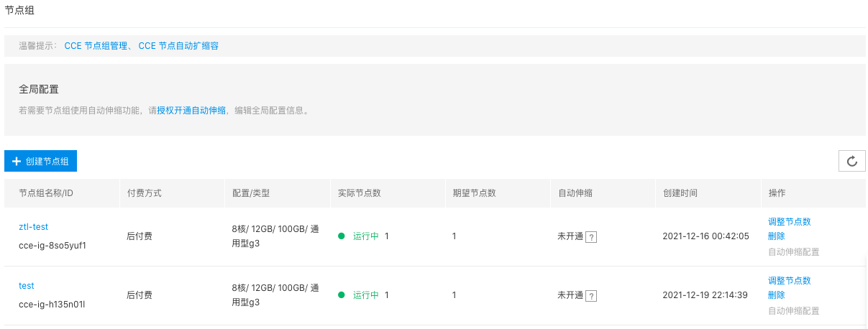
Task: Click 自动伸缩配置 for ztl-test
Action: coord(793,252)
